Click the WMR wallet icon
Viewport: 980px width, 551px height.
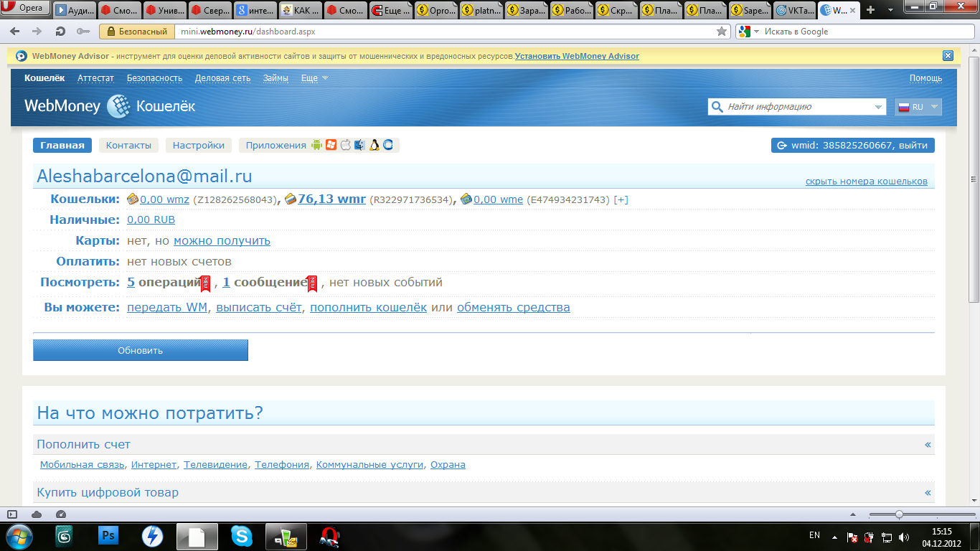pos(291,199)
